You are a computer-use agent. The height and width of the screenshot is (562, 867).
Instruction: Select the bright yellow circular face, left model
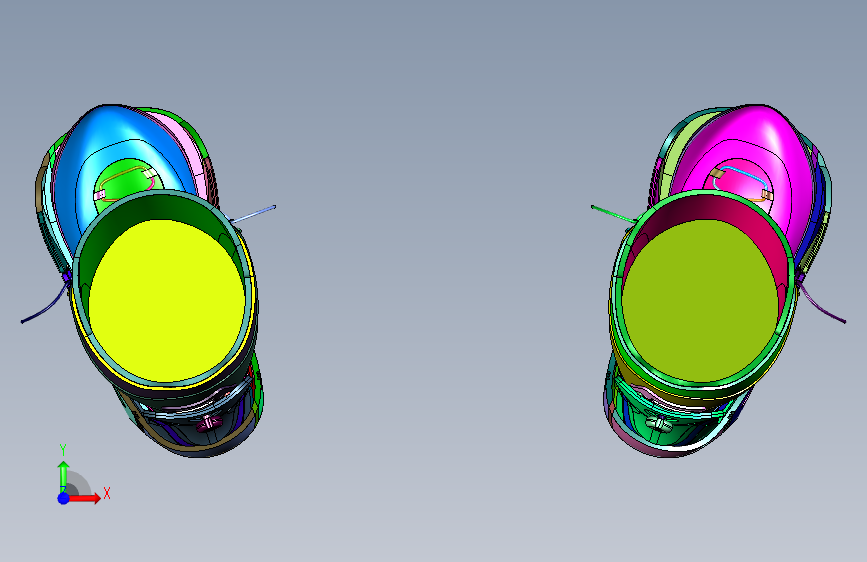(x=166, y=300)
